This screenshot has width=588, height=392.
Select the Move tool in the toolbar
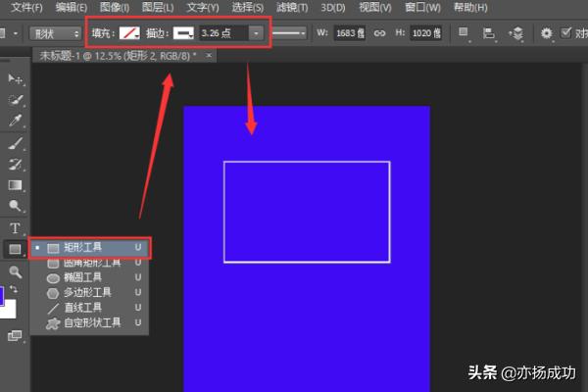[15, 78]
